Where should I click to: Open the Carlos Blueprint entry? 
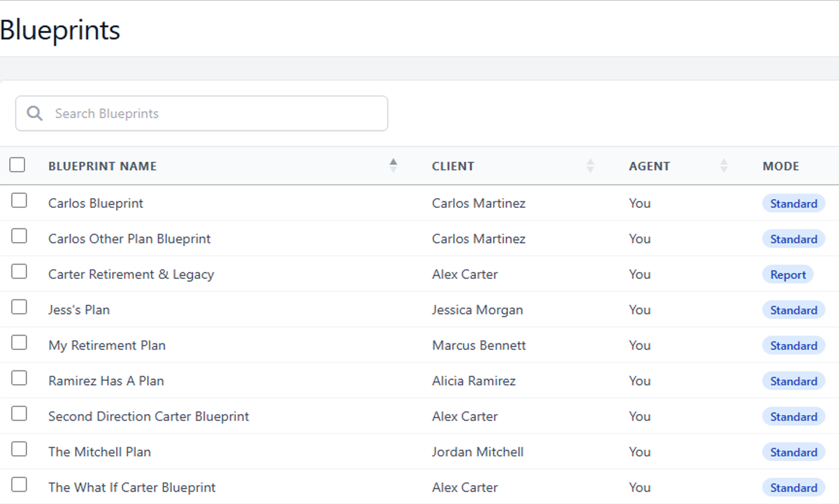click(x=96, y=203)
